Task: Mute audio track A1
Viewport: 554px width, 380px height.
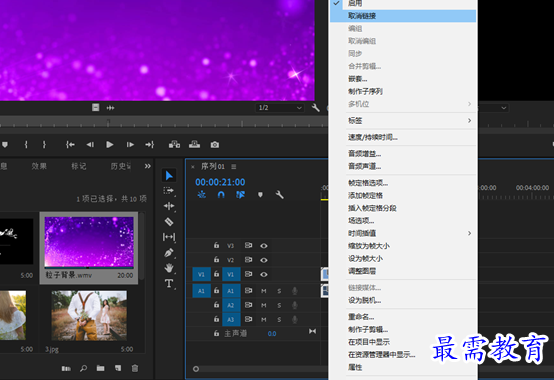Action: coord(264,291)
